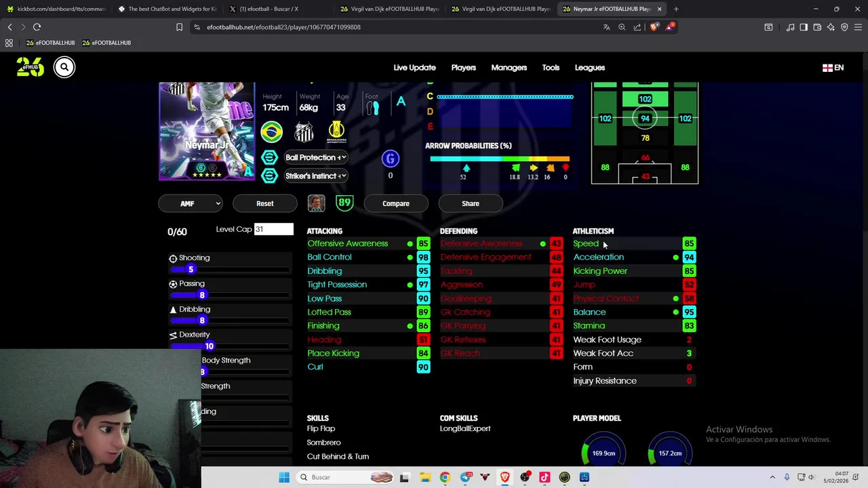Click the Reset button
This screenshot has width=868, height=488.
click(265, 203)
